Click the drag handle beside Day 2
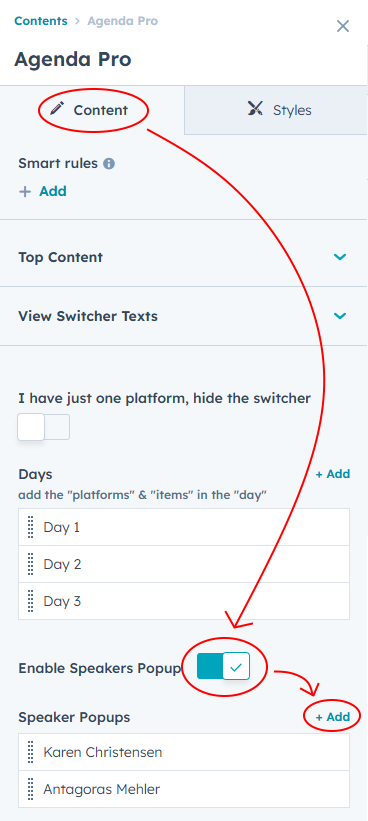This screenshot has width=368, height=821. [x=30, y=564]
